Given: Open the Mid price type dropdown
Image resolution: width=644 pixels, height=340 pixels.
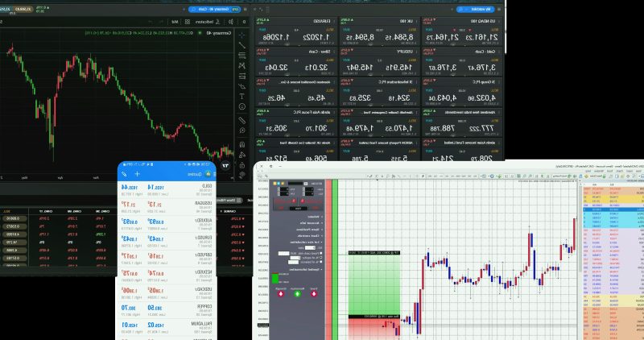Looking at the screenshot, I should click(x=175, y=22).
